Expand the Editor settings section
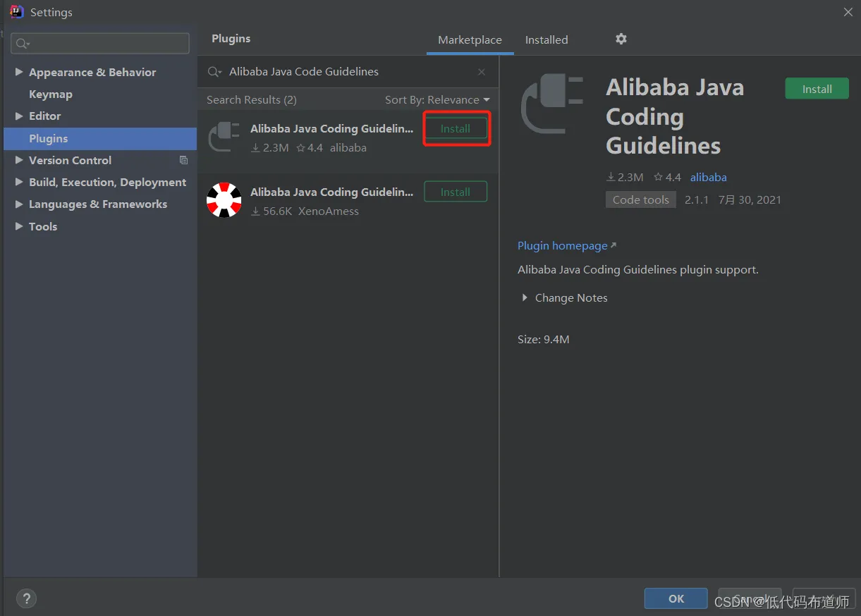The image size is (861, 616). click(x=19, y=116)
